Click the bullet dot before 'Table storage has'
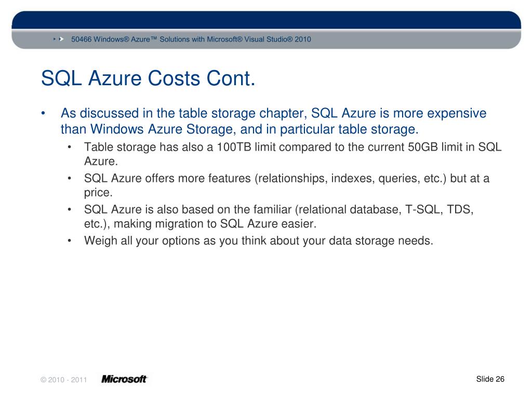The height and width of the screenshot is (399, 532). pyautogui.click(x=69, y=147)
